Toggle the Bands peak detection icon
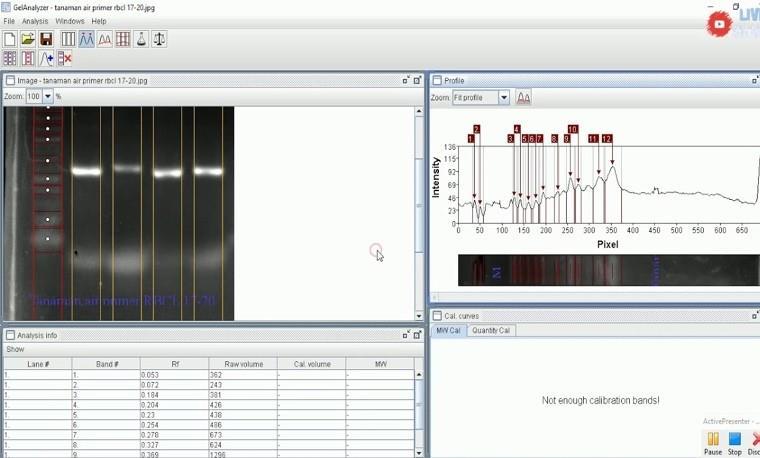The width and height of the screenshot is (760, 458). 86,39
